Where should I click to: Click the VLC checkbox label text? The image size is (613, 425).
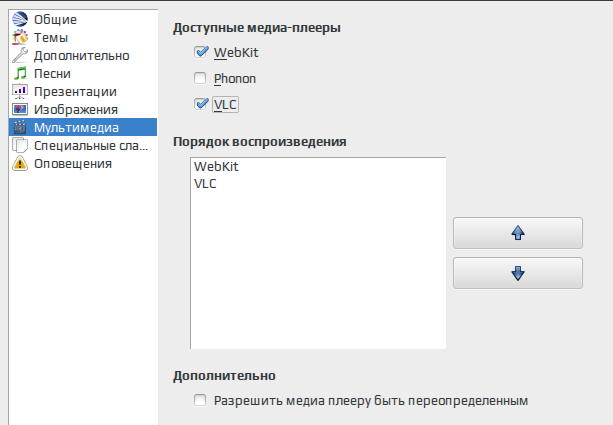225,104
